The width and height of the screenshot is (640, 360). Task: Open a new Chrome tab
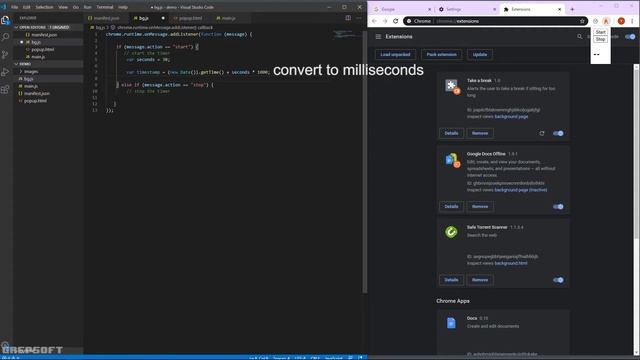tap(572, 9)
